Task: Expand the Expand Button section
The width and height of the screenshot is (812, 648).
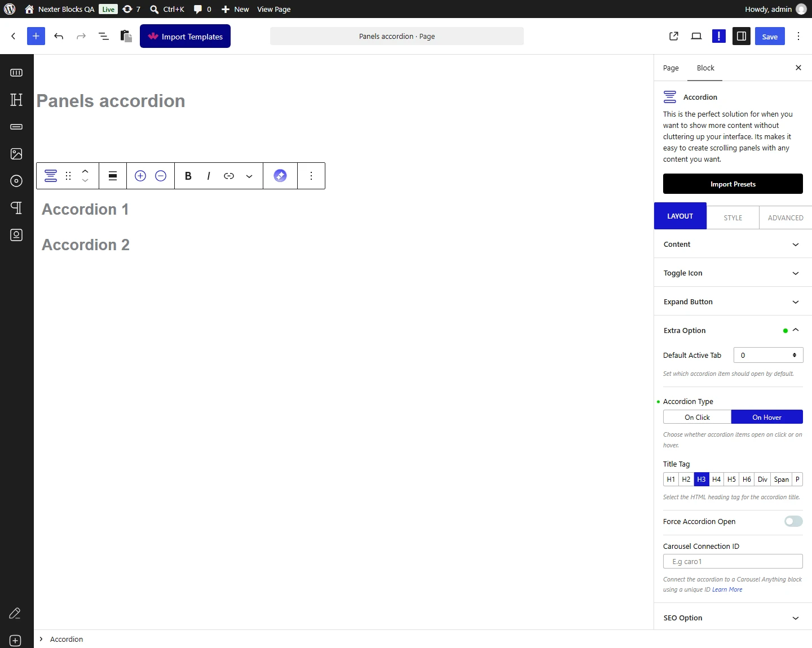Action: click(x=733, y=301)
